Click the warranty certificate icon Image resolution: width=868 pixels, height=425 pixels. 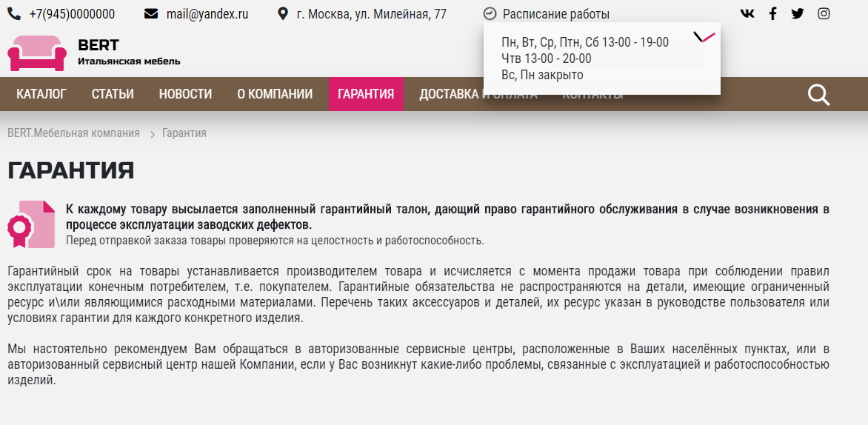[31, 224]
